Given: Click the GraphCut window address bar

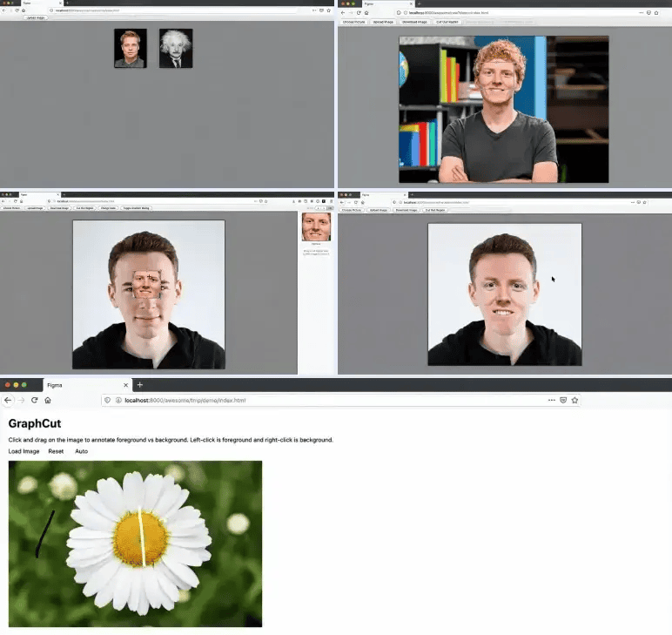Looking at the screenshot, I should (x=340, y=400).
